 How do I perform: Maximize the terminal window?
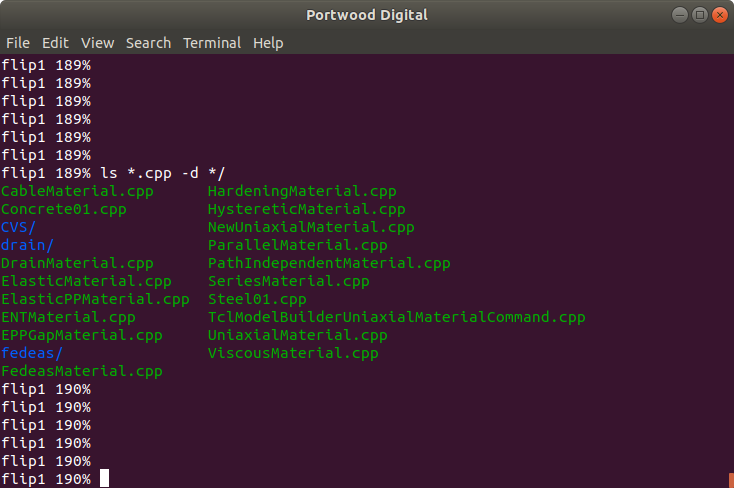[x=700, y=15]
